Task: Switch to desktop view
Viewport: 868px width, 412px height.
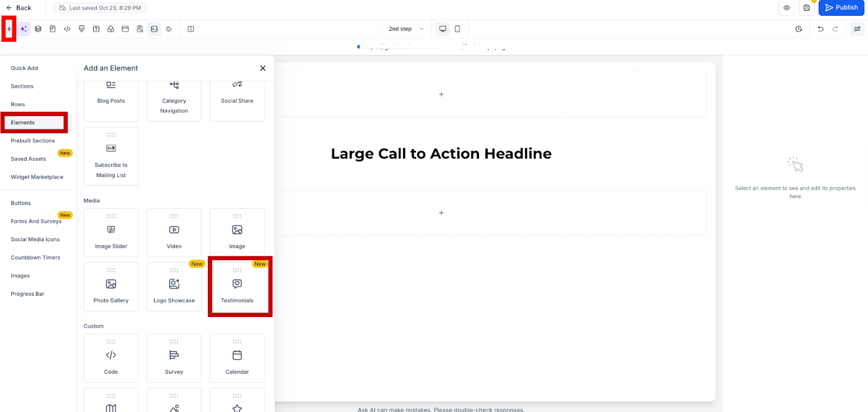Action: (x=443, y=29)
